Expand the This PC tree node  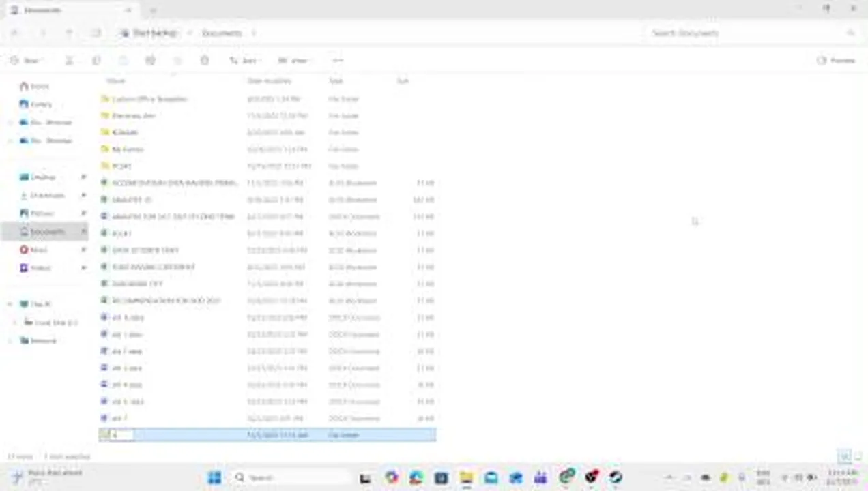tap(10, 304)
